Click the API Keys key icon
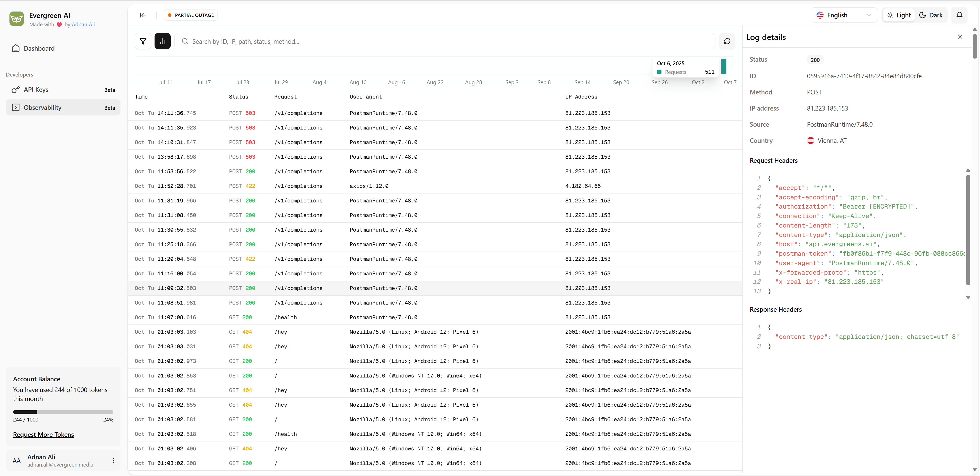 tap(16, 90)
